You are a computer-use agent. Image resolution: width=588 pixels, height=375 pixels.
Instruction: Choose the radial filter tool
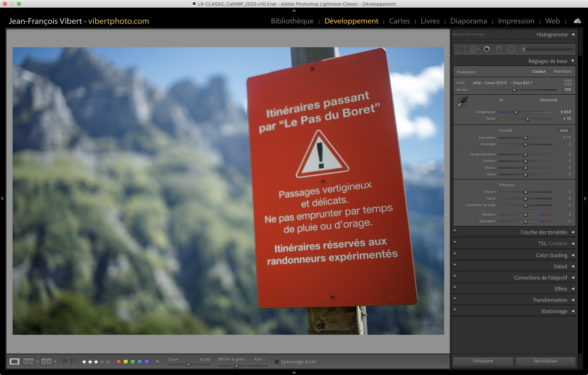[x=511, y=49]
